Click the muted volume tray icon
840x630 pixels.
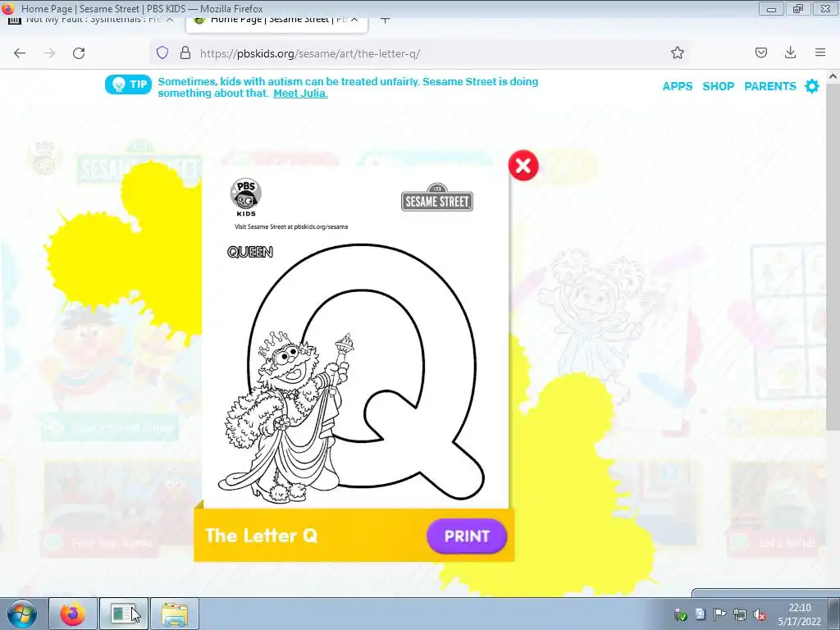759,614
